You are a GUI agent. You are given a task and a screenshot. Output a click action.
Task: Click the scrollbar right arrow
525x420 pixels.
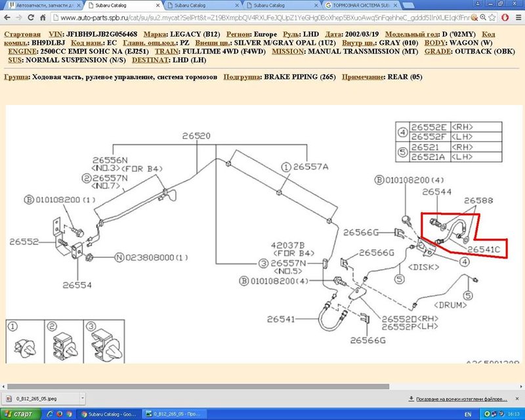click(522, 387)
